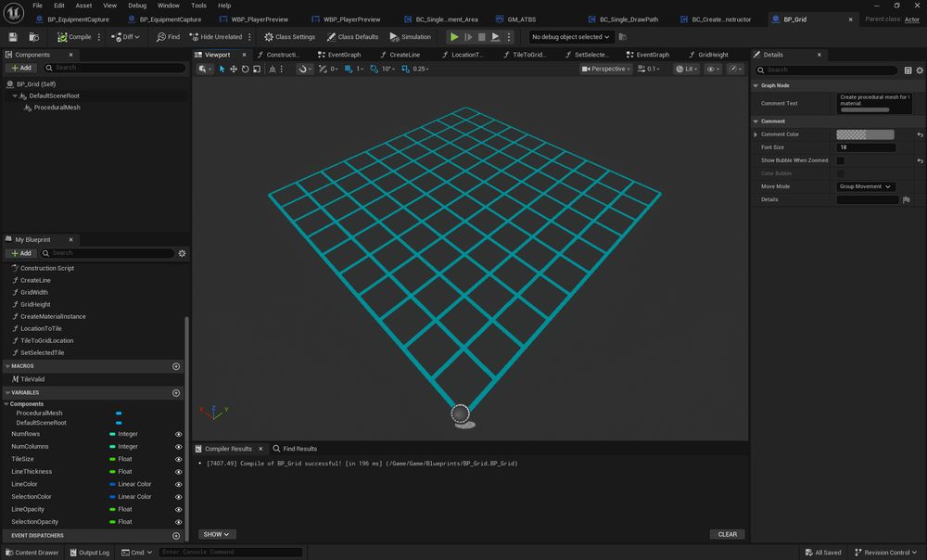Click the Browse to asset icon
Viewport: 927px width, 560px height.
(34, 37)
